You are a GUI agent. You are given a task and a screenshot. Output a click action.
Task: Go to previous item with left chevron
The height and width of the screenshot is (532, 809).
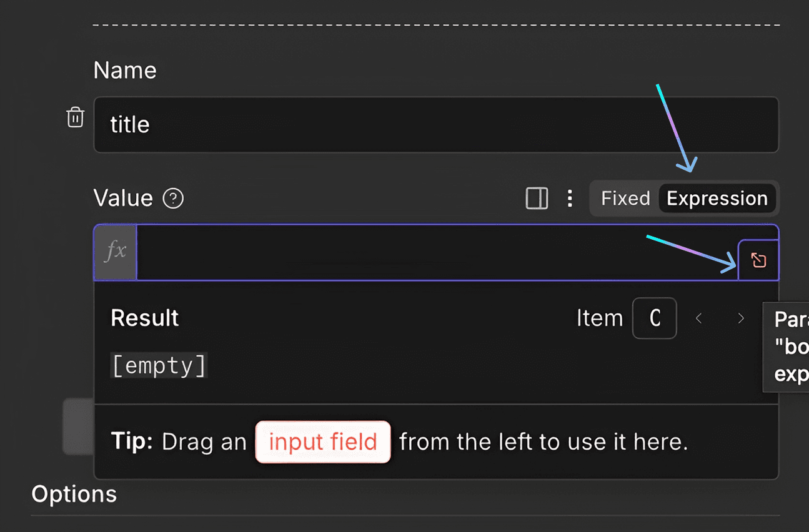(x=699, y=318)
